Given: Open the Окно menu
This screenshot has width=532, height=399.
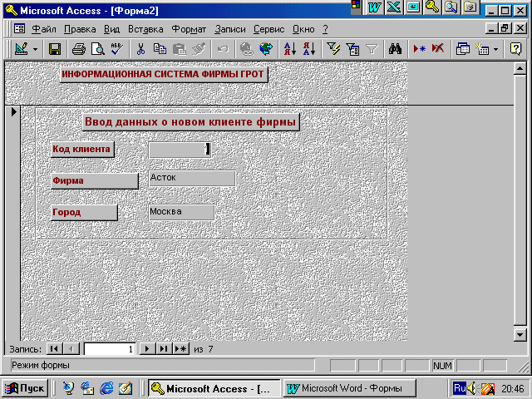Looking at the screenshot, I should (303, 30).
